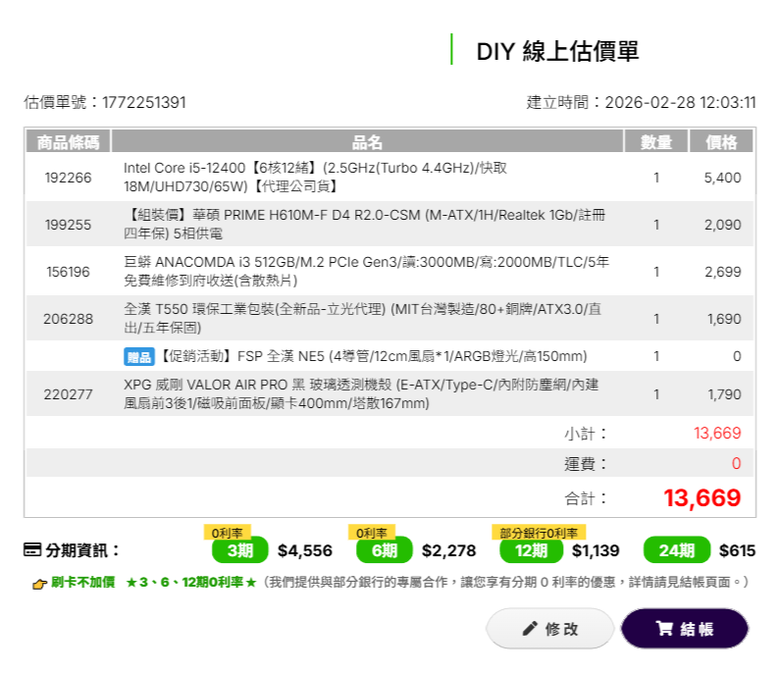Click the 小計 amount 13,669
780x673 pixels.
717,433
